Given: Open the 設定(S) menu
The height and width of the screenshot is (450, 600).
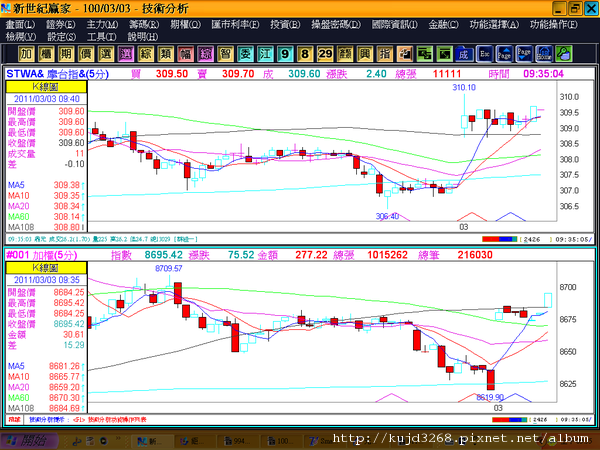Looking at the screenshot, I should 61,37.
